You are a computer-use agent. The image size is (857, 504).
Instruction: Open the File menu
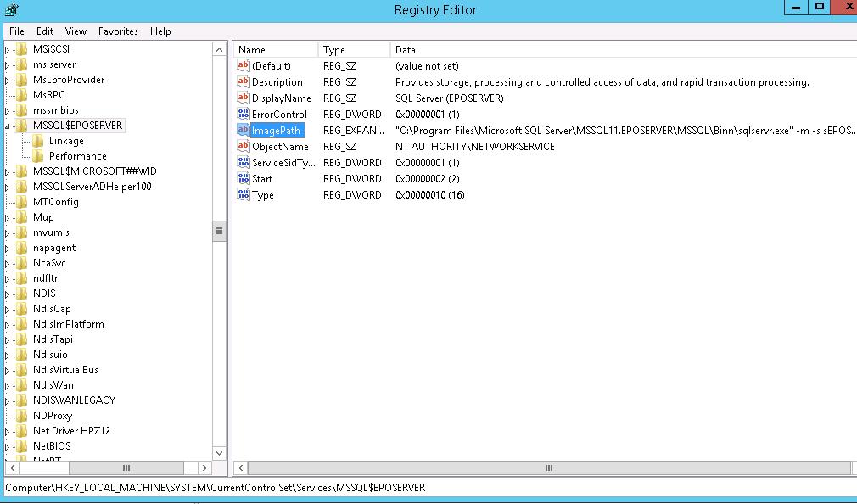point(16,31)
